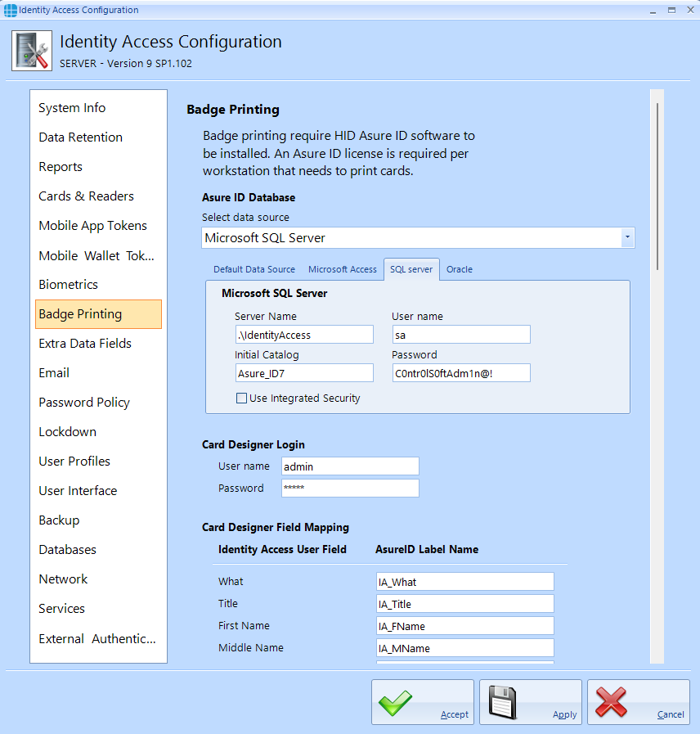700x734 pixels.
Task: Open the Biometrics section
Action: pyautogui.click(x=98, y=285)
